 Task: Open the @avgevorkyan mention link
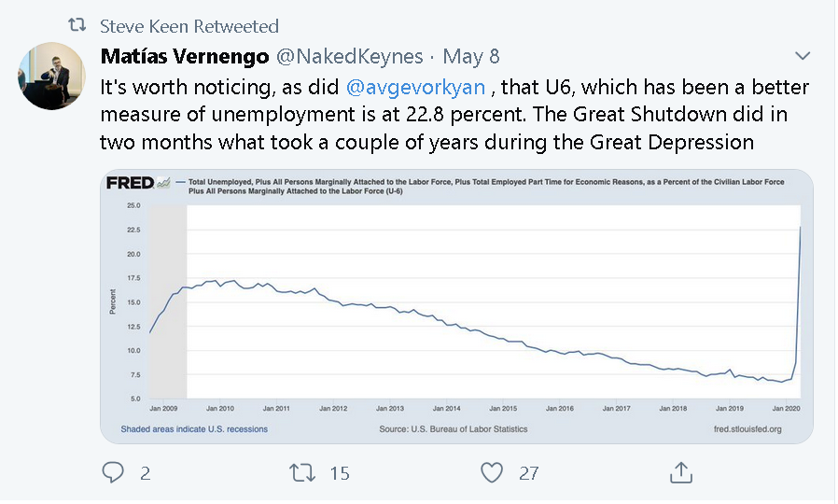point(416,87)
